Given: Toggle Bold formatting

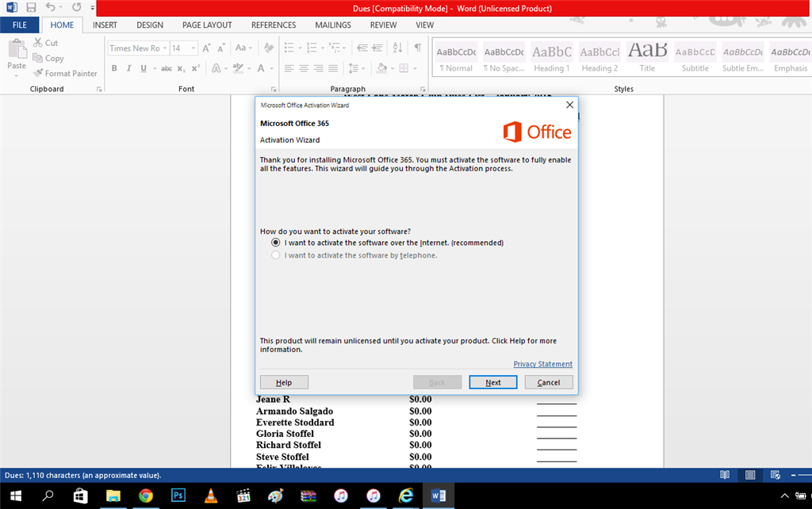Looking at the screenshot, I should (x=114, y=68).
